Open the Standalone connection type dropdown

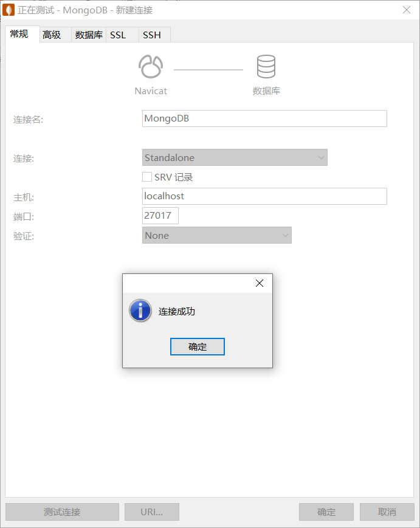point(235,157)
